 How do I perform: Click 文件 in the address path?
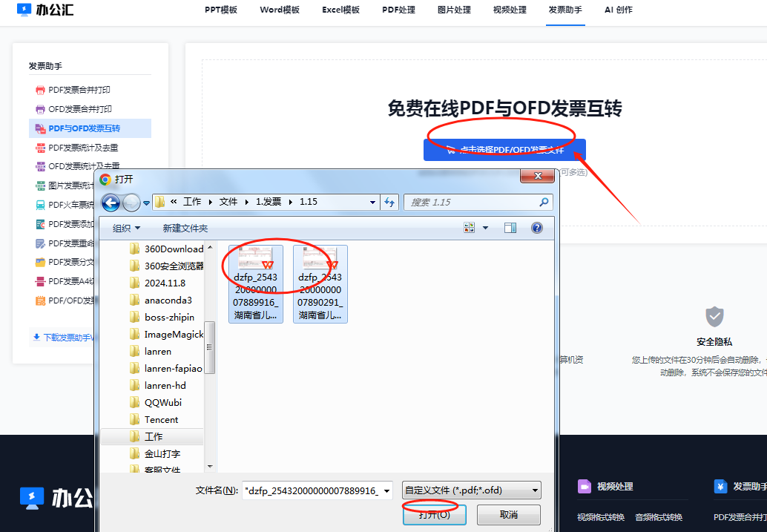[228, 202]
